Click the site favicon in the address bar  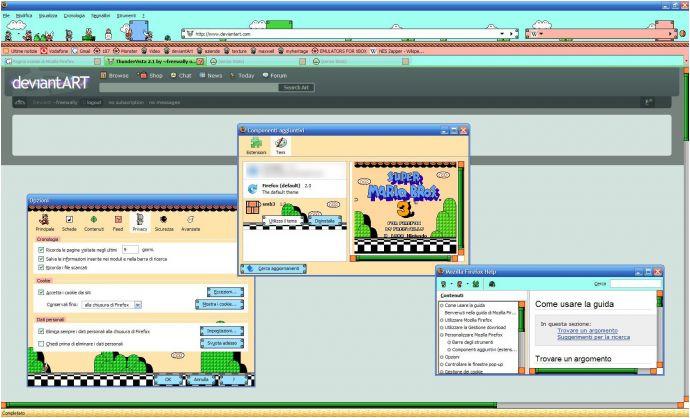(x=190, y=33)
